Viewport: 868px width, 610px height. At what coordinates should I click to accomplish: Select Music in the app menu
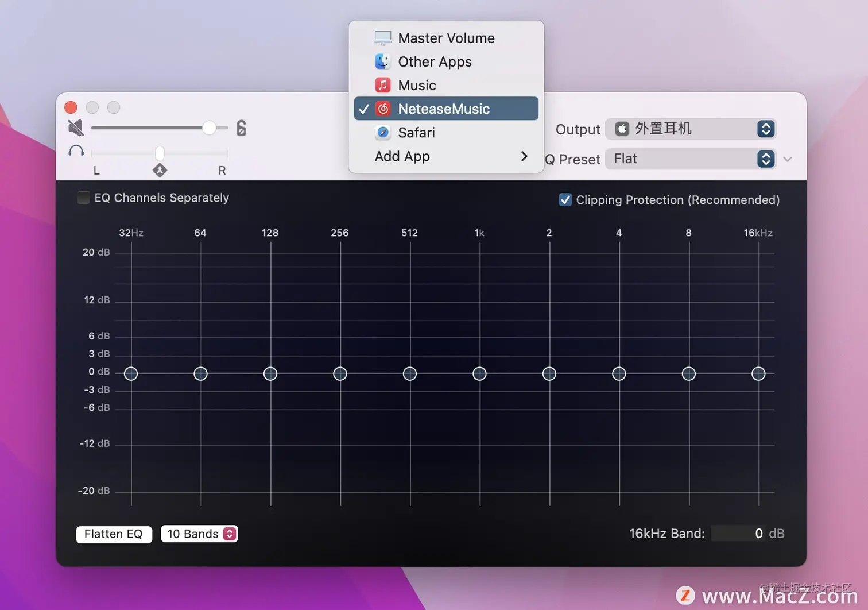click(446, 85)
